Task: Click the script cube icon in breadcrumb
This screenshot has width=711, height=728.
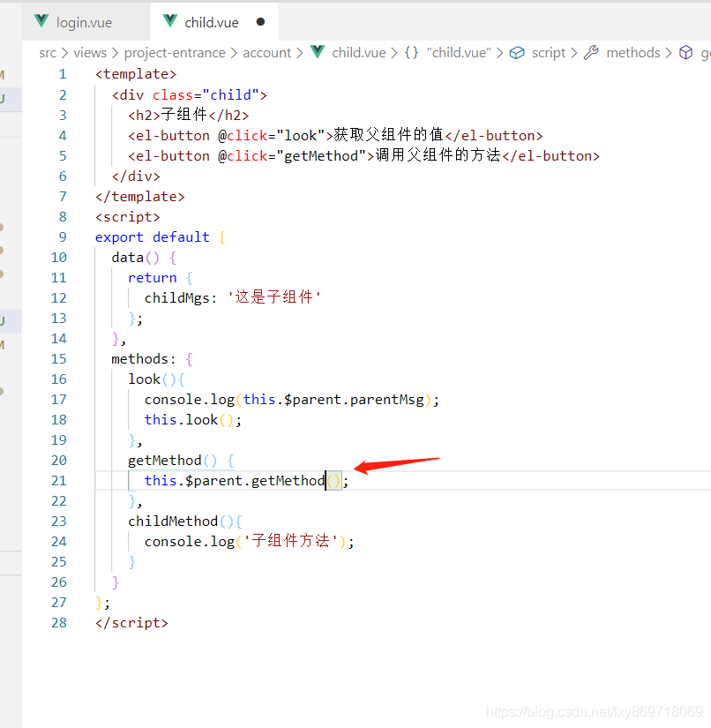Action: pyautogui.click(x=517, y=53)
